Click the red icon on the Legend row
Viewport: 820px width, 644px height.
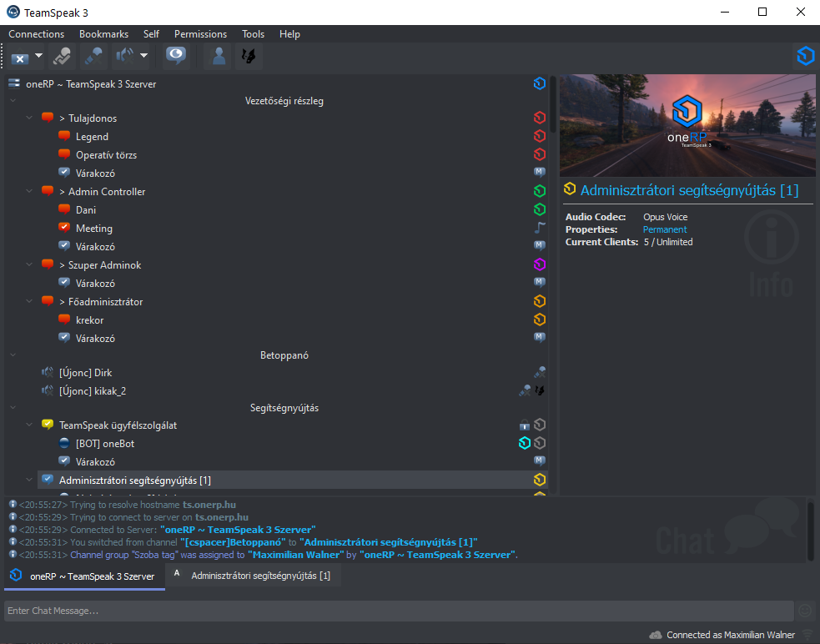pyautogui.click(x=540, y=136)
